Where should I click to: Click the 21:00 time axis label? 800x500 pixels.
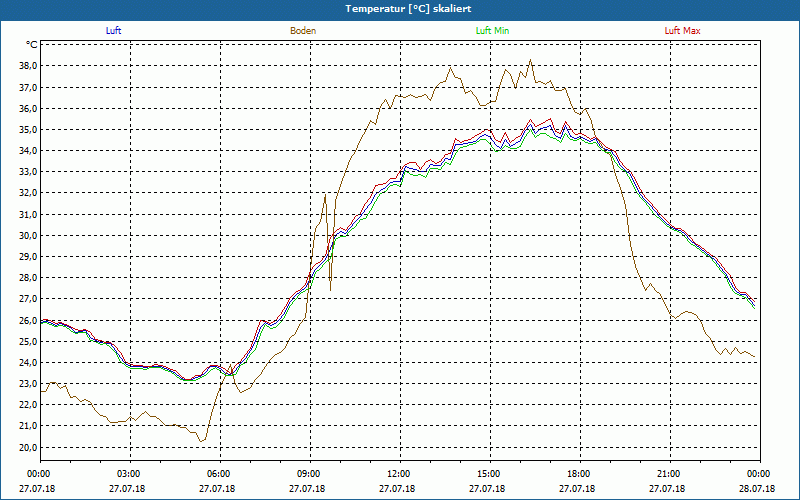[667, 474]
